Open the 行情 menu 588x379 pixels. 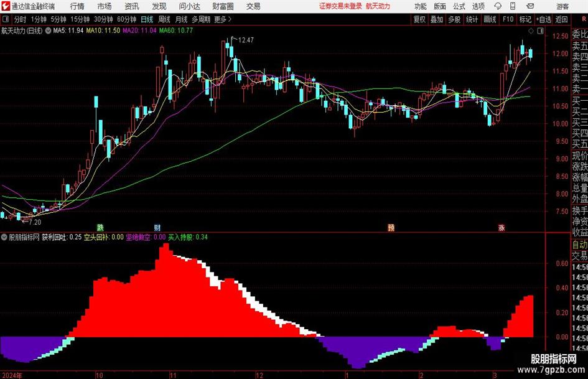(77, 6)
